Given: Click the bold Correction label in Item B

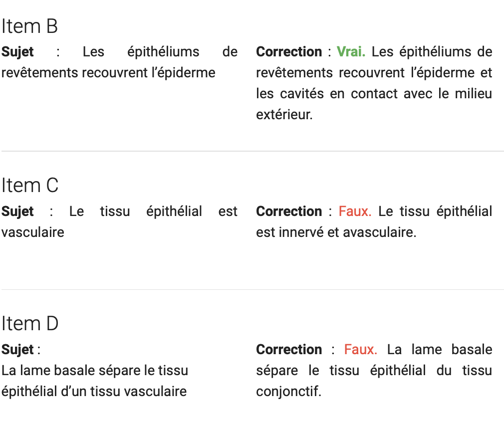Looking at the screenshot, I should (x=289, y=52).
